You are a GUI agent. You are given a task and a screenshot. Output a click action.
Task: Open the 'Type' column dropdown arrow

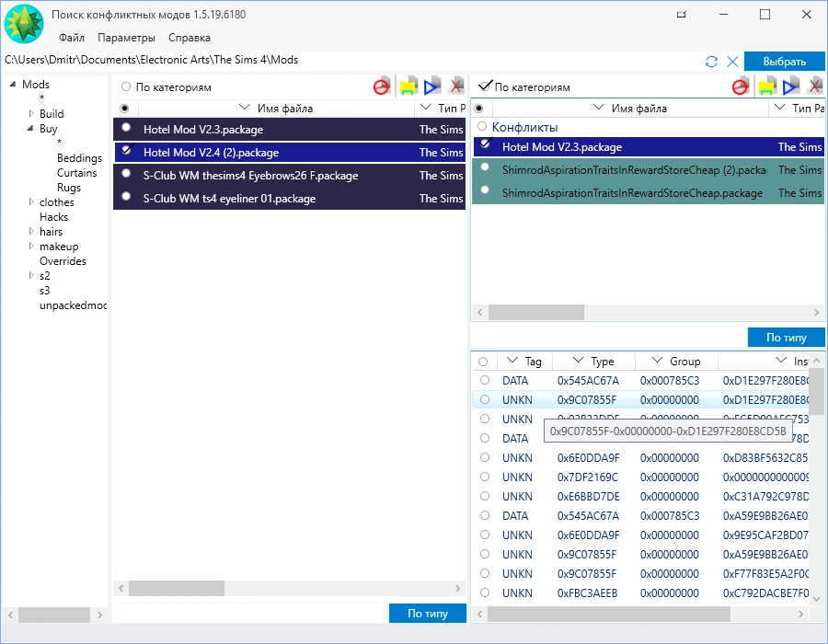click(x=578, y=362)
